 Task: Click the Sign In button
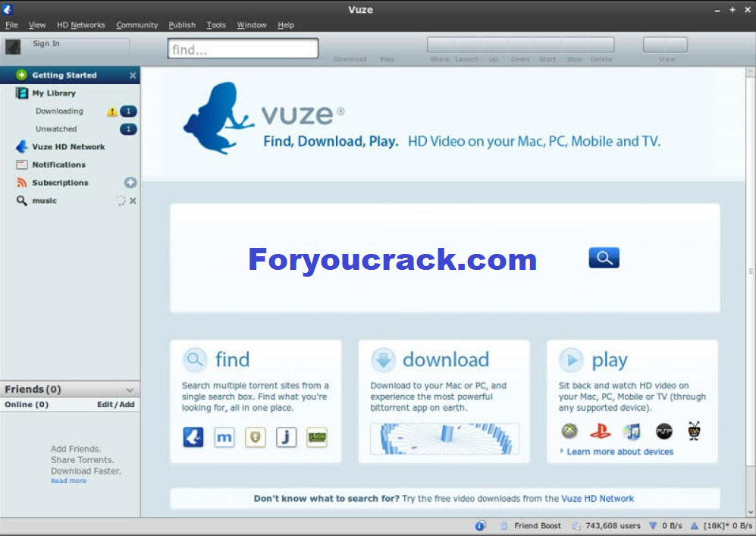[46, 43]
